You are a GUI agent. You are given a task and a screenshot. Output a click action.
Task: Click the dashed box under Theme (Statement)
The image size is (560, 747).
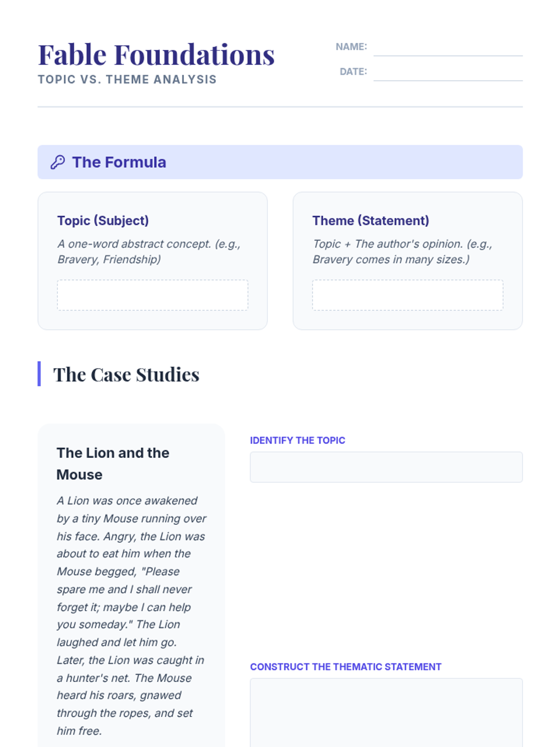pyautogui.click(x=407, y=295)
